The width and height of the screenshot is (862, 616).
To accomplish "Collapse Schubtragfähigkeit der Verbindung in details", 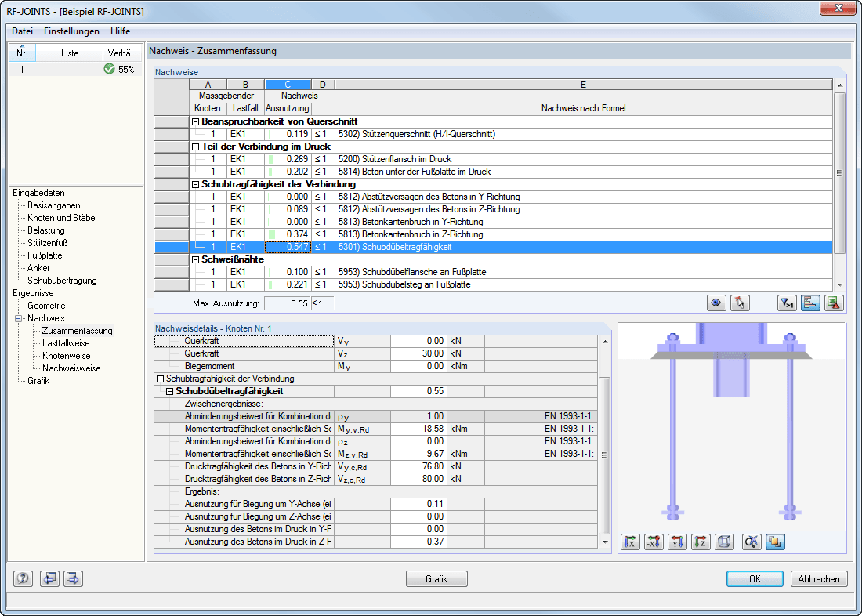I will 161,379.
